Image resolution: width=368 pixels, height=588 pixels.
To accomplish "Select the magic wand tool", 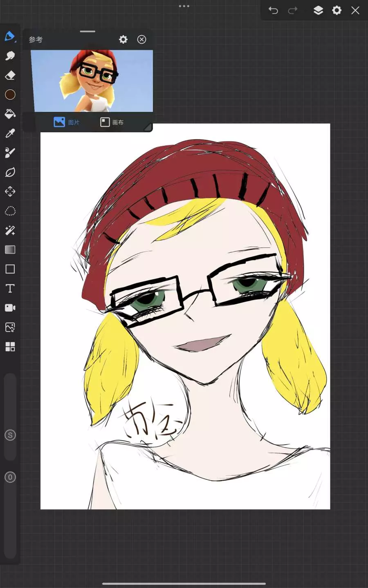I will click(10, 230).
